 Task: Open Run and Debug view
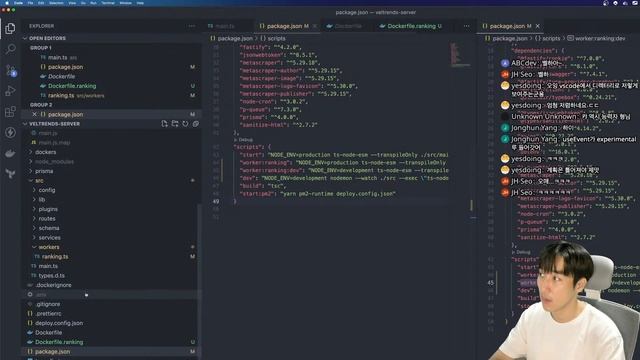[x=10, y=91]
